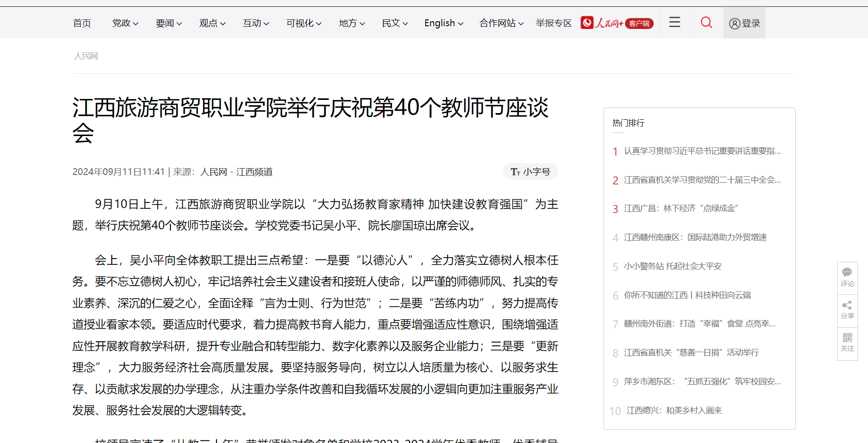Open the hamburger menu icon
Screen dimensions: 868x443
click(675, 22)
